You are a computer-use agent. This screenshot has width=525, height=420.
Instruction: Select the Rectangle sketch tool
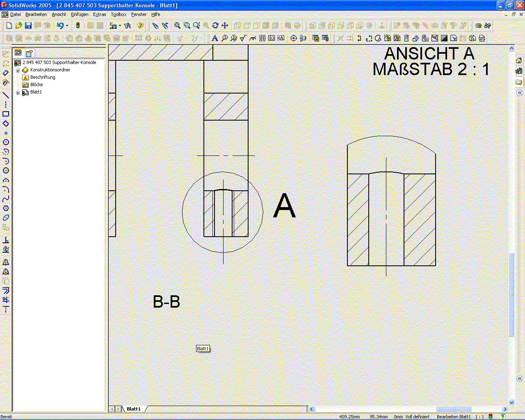coord(6,114)
